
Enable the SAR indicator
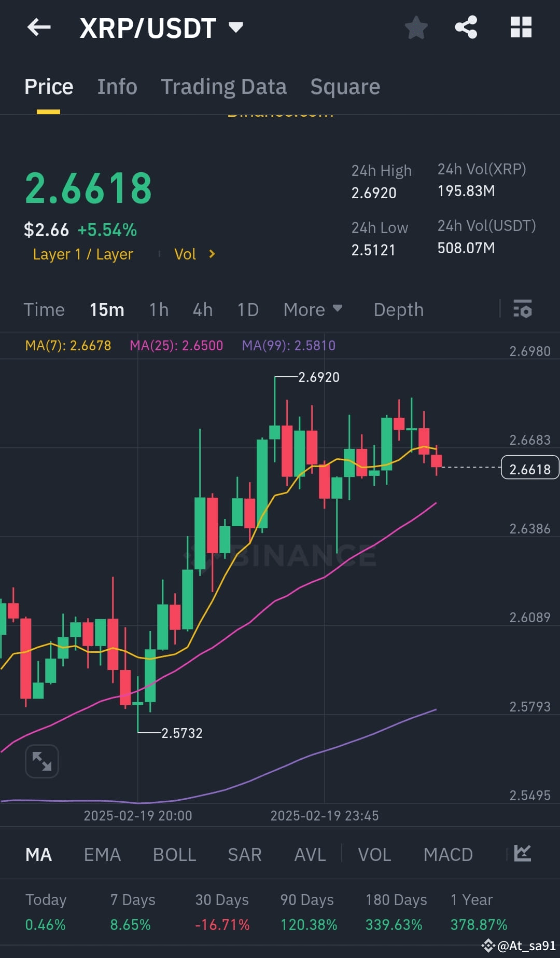coord(244,854)
